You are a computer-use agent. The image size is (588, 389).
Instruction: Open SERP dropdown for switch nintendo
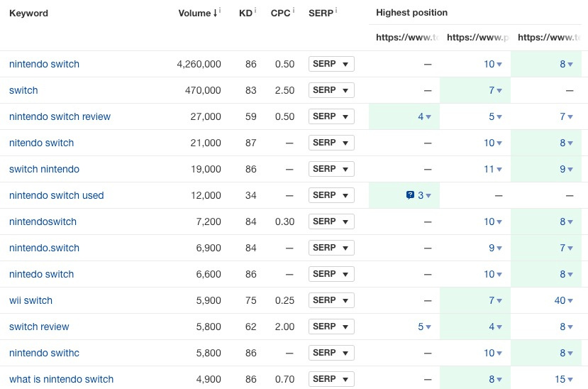coord(331,169)
